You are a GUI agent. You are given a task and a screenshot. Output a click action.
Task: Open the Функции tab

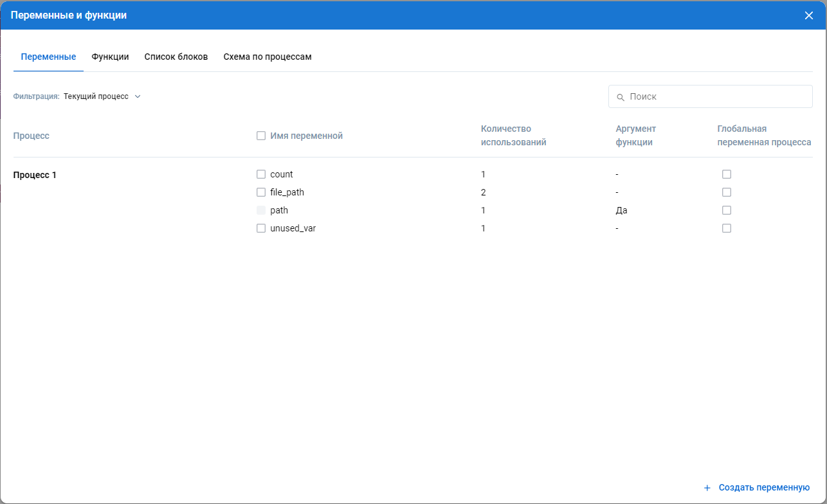click(110, 57)
